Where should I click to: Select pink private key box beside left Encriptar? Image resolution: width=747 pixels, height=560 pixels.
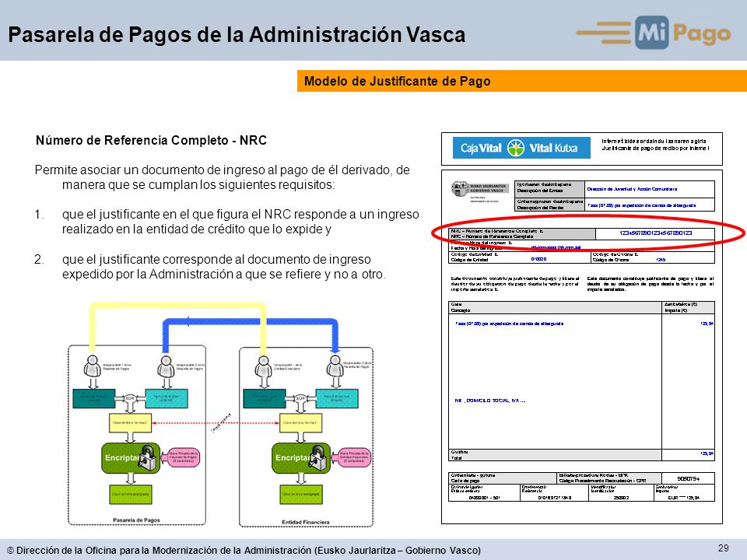pos(184,457)
